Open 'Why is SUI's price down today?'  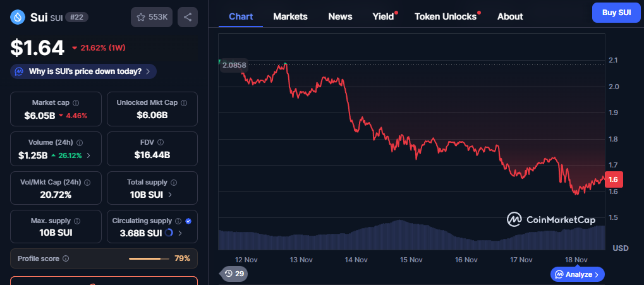tap(83, 71)
